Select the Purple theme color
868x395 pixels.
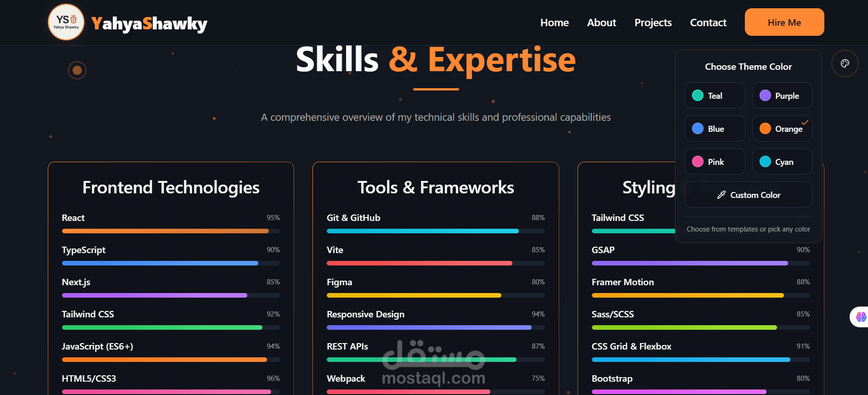tap(782, 96)
